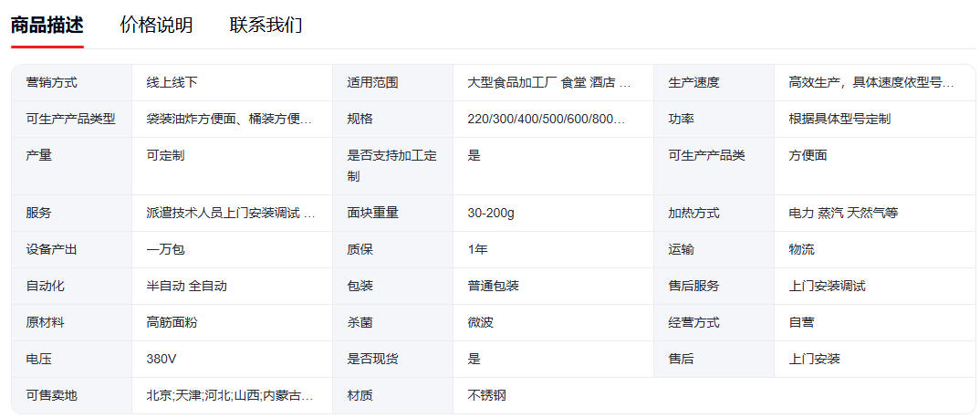Viewport: 980px width, 418px height.
Task: Click the 是否支持加工定制 label cell
Action: click(391, 165)
